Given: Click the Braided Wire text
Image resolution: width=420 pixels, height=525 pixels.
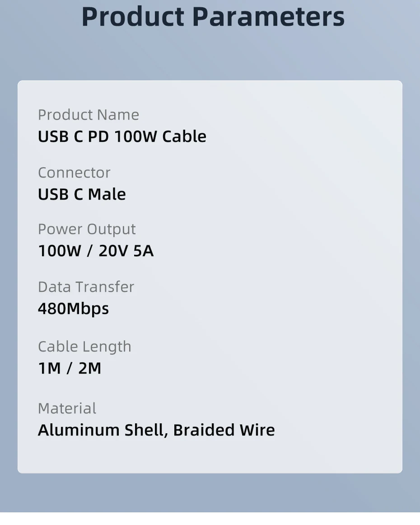Looking at the screenshot, I should click(224, 430).
